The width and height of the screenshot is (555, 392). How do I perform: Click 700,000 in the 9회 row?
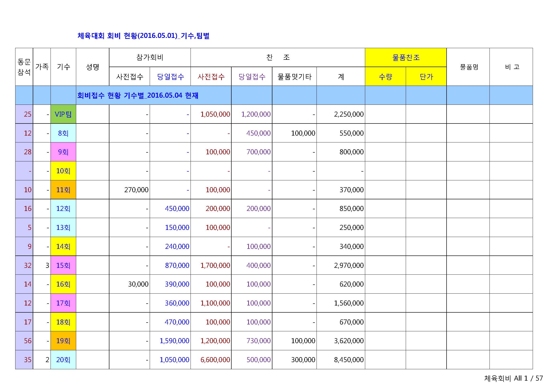click(258, 152)
